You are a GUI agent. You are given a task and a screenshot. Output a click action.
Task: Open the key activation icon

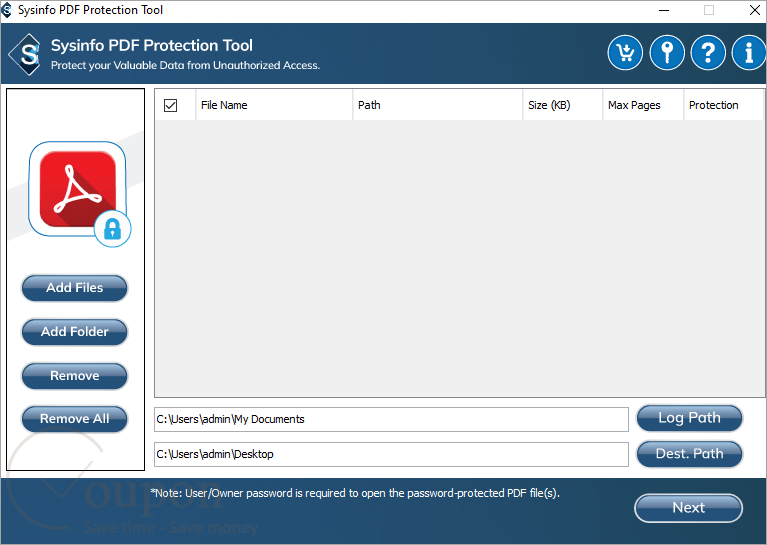(667, 52)
